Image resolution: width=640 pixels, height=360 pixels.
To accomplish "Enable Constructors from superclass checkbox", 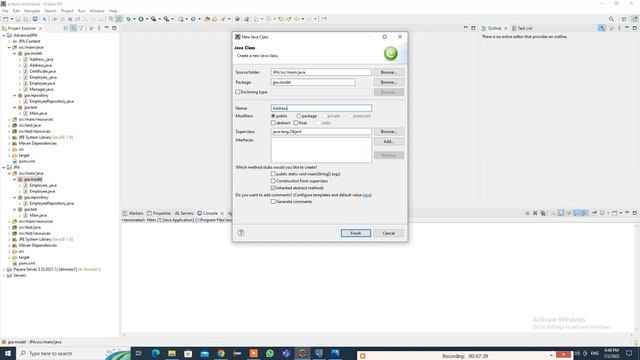I will 273,181.
